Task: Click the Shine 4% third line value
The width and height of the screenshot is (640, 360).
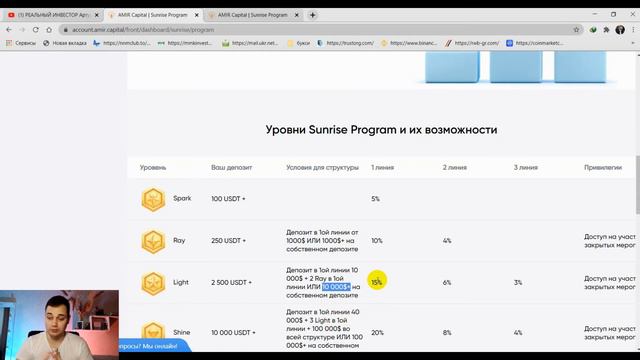Action: (518, 333)
